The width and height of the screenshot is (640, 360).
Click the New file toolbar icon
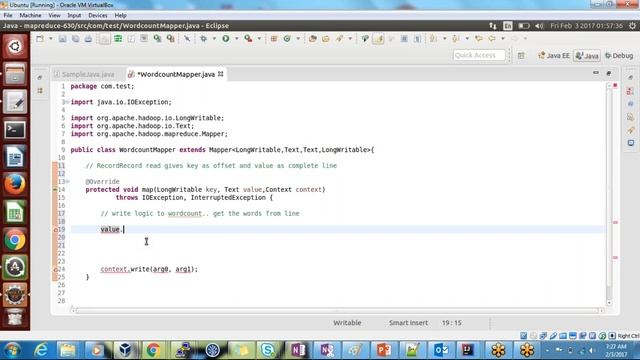point(40,39)
